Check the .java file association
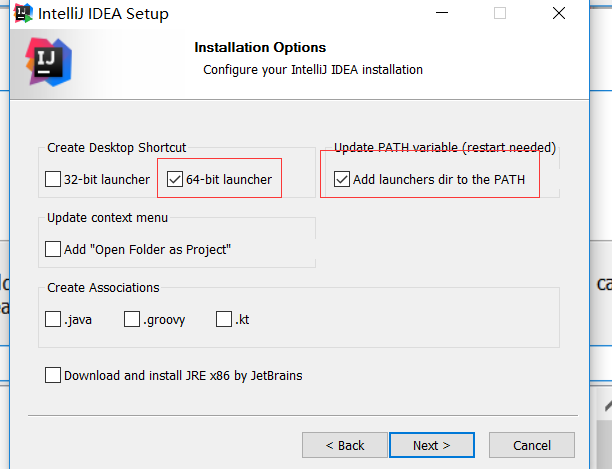 pos(53,319)
